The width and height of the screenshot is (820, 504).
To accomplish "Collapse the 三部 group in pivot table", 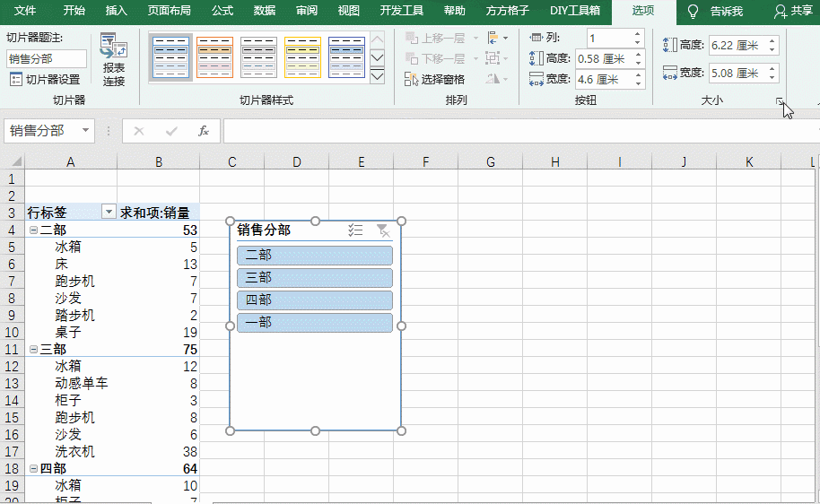I will click(x=33, y=350).
